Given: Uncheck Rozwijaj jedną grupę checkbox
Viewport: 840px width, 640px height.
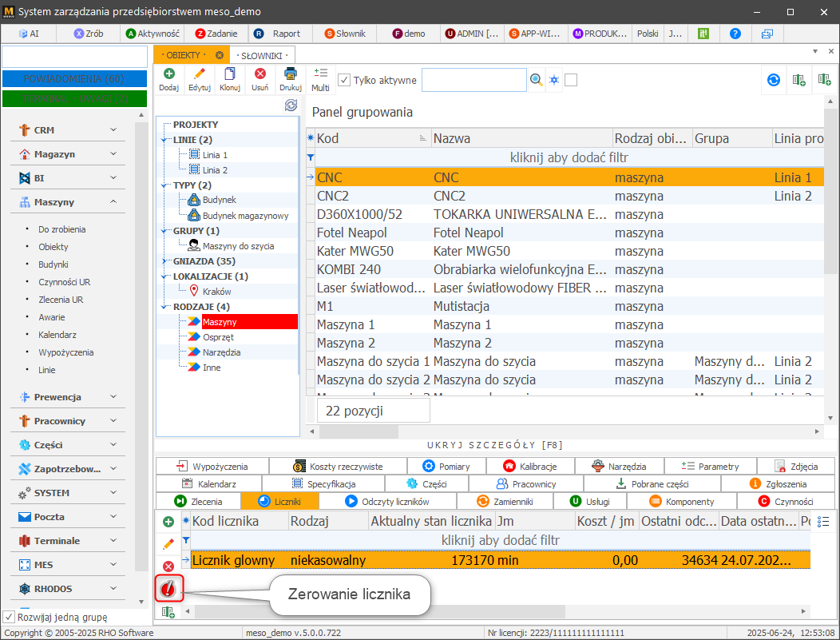Looking at the screenshot, I should pos(9,617).
